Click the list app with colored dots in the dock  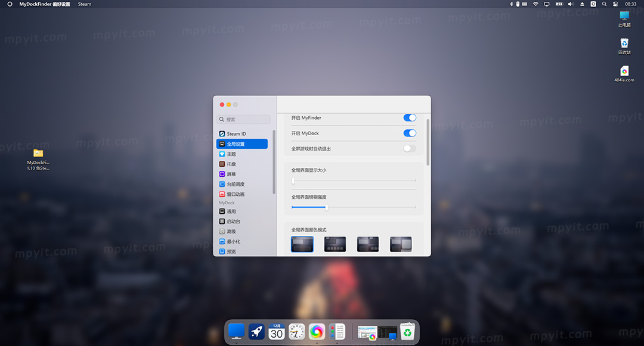337,332
